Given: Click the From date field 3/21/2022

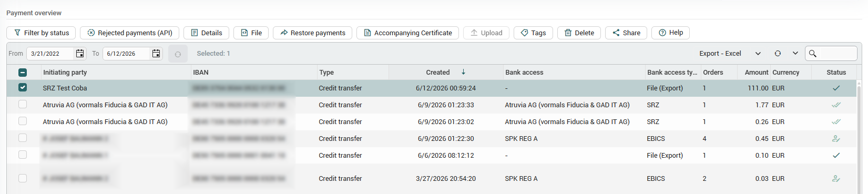Looking at the screenshot, I should [x=50, y=54].
